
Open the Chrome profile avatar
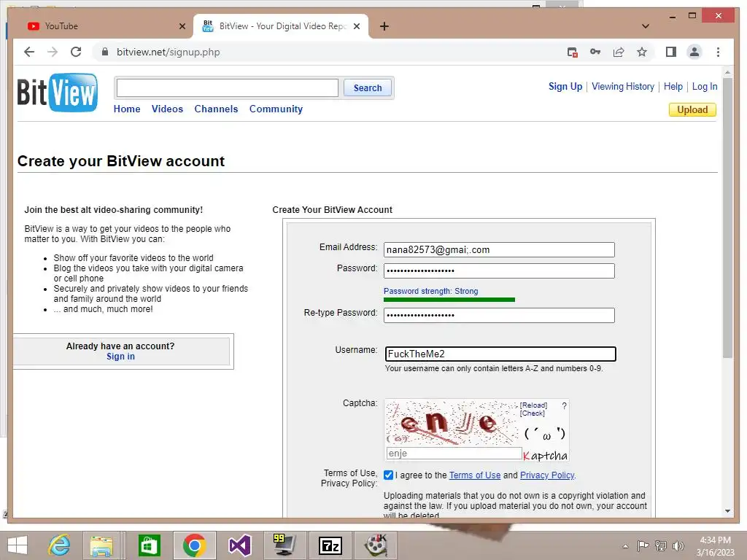pos(694,52)
